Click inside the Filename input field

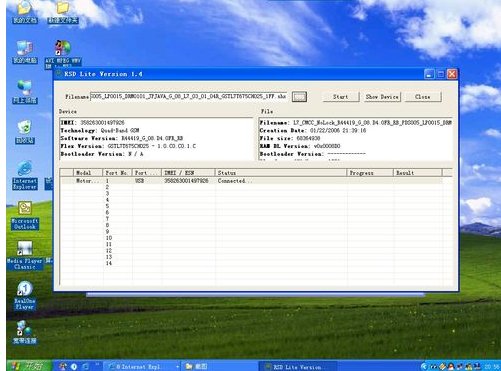[188, 96]
